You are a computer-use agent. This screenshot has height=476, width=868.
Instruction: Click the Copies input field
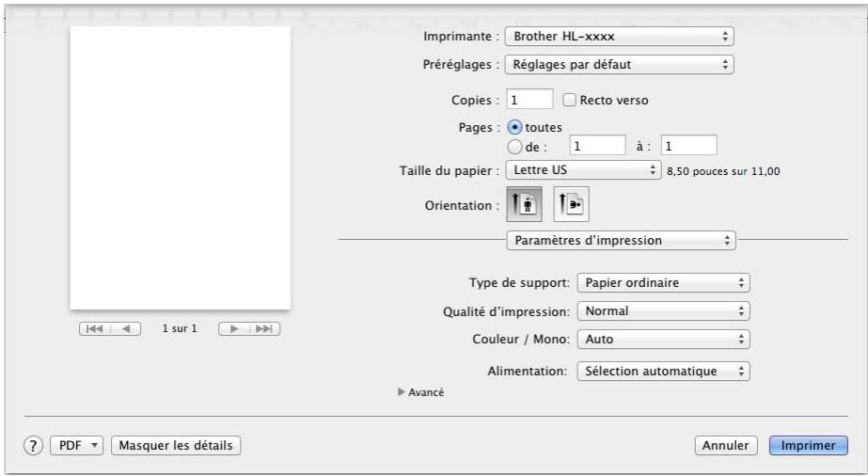[x=529, y=100]
